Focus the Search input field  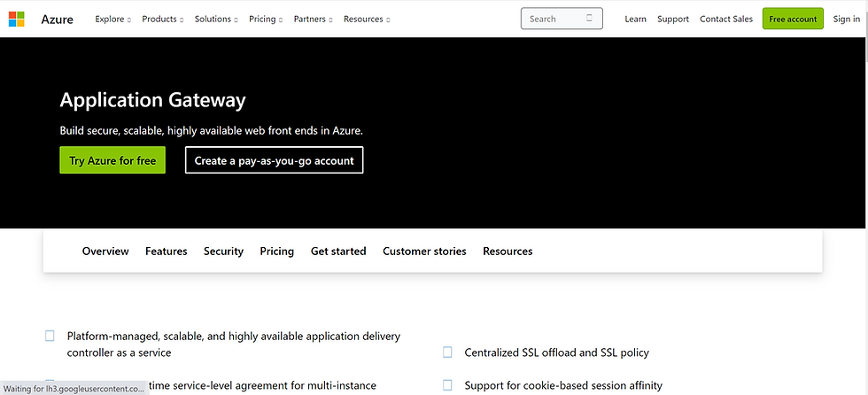tap(562, 19)
